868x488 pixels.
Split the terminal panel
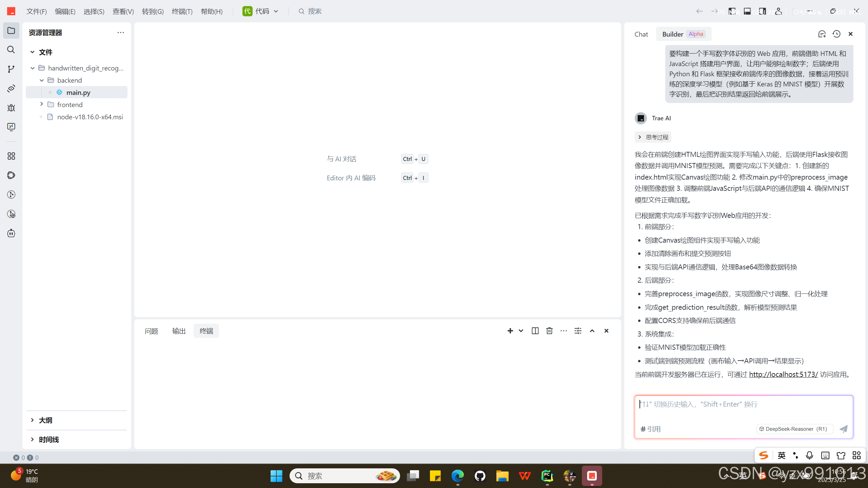click(x=535, y=331)
